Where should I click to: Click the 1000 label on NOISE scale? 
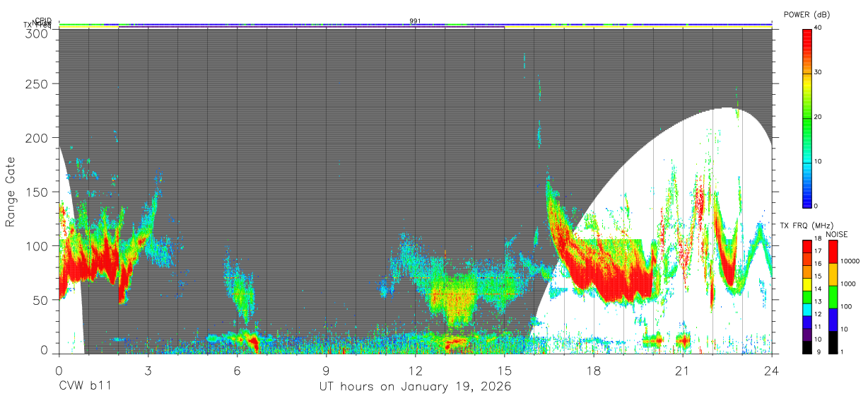tap(848, 284)
